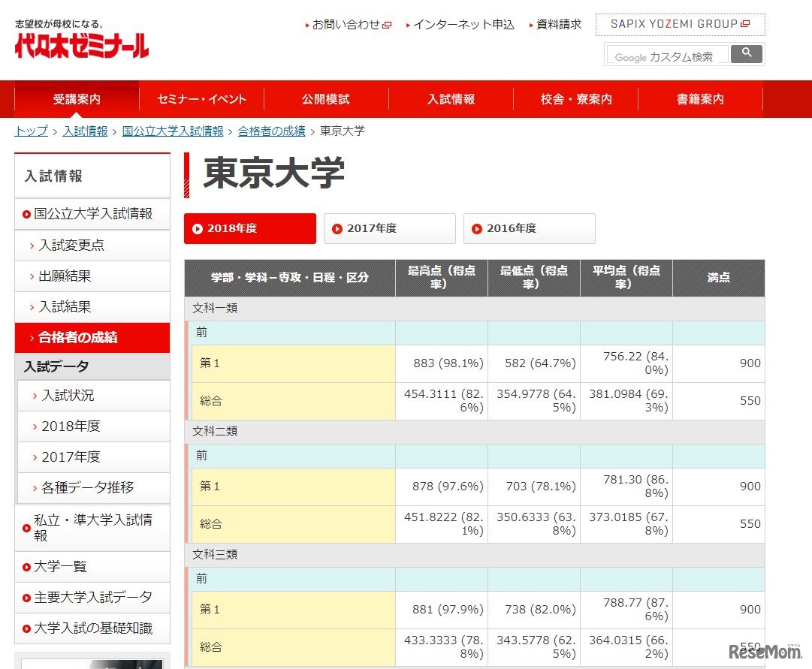The width and height of the screenshot is (812, 669).
Task: Expand 私立・準大学入試情報 sidebar section
Action: pos(92,527)
